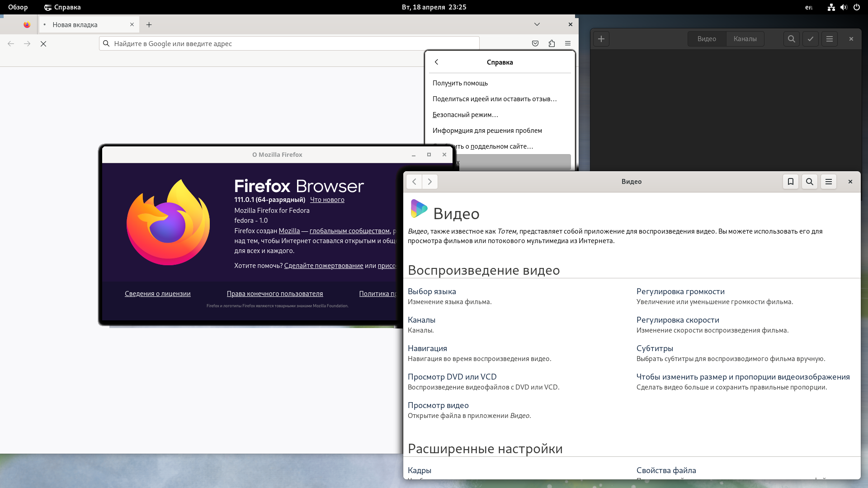
Task: Activate the checkmark selection mode button
Action: coord(811,39)
